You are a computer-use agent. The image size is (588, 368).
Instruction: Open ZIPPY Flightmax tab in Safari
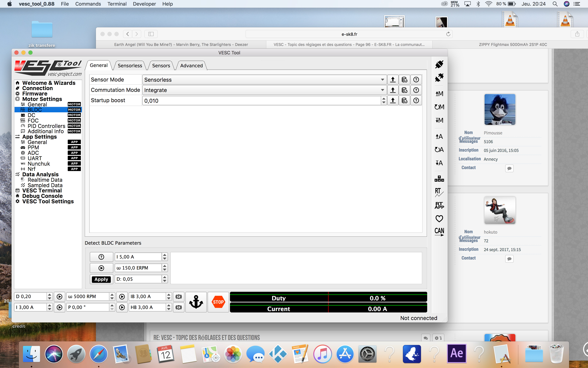pyautogui.click(x=513, y=45)
